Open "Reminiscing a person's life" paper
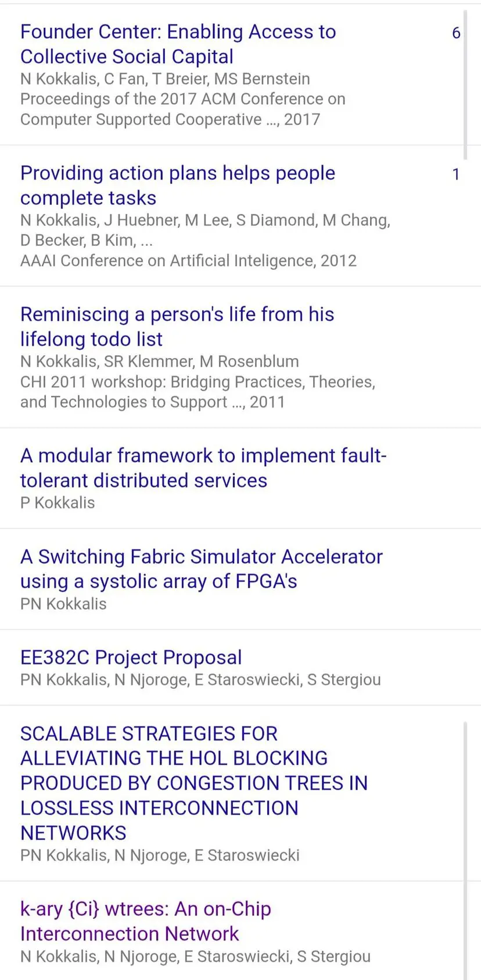 177,327
